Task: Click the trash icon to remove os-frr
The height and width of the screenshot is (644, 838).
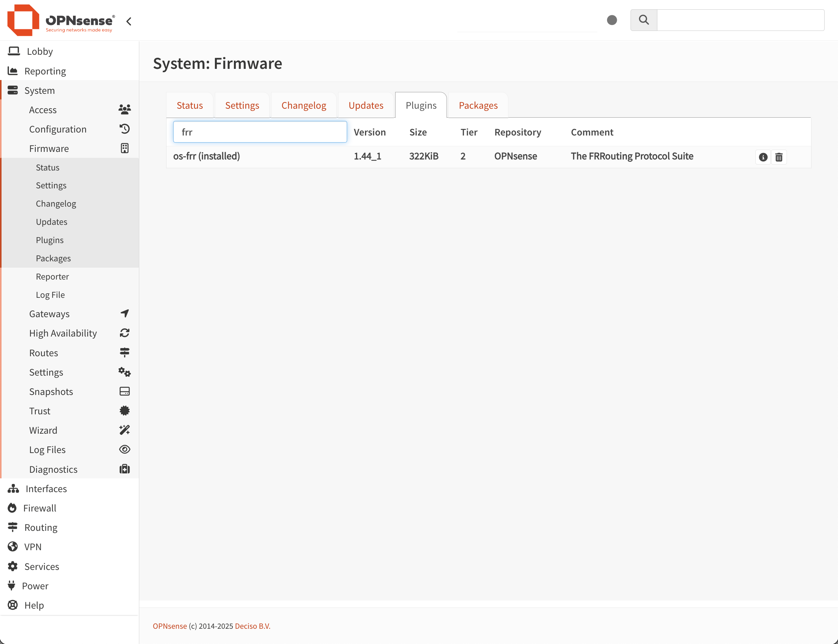Action: [x=778, y=157]
